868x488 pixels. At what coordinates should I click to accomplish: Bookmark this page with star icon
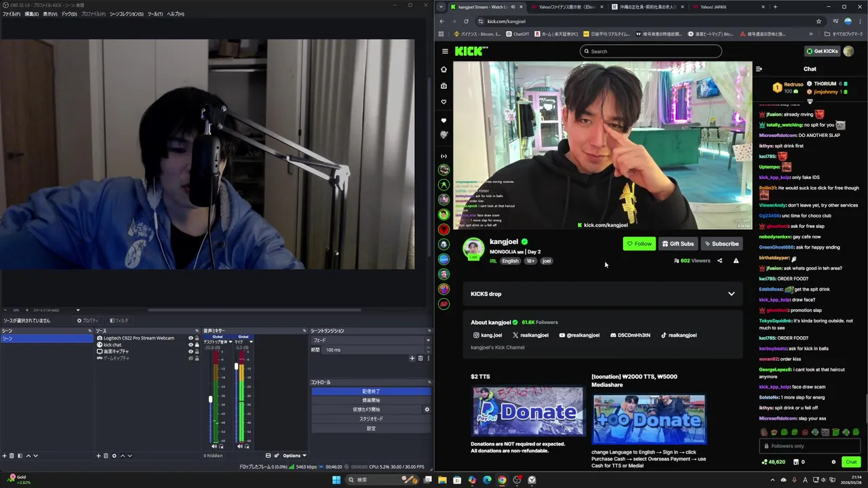[x=818, y=21]
